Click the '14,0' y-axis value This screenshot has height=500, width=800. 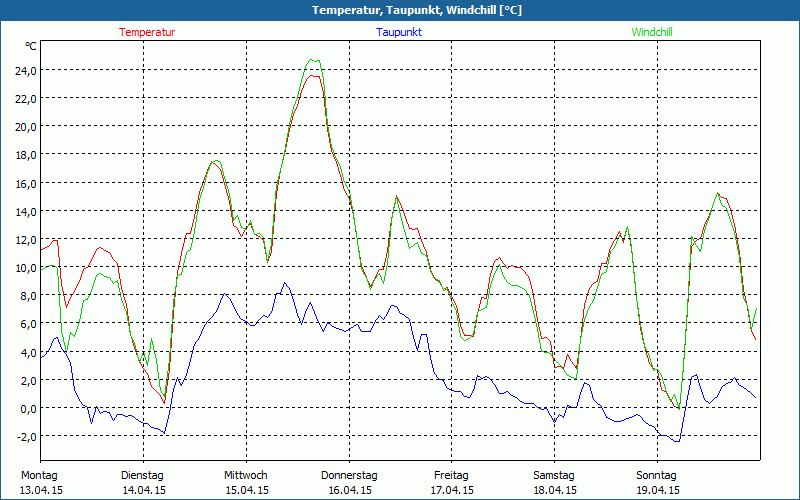coord(26,211)
